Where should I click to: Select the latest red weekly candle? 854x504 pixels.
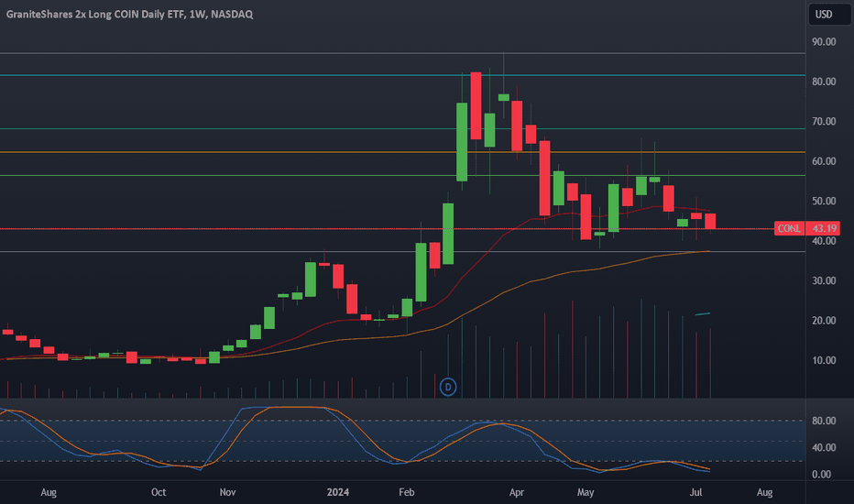(709, 221)
